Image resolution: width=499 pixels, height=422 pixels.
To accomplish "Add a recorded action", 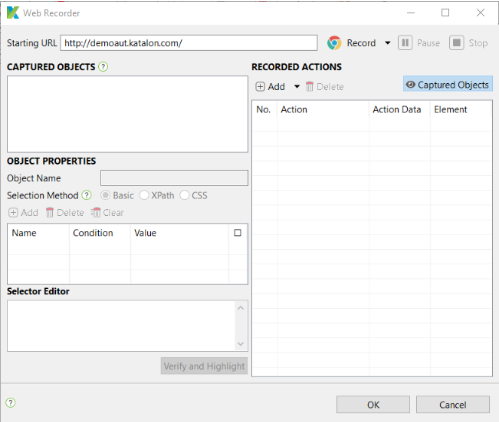I will 270,87.
